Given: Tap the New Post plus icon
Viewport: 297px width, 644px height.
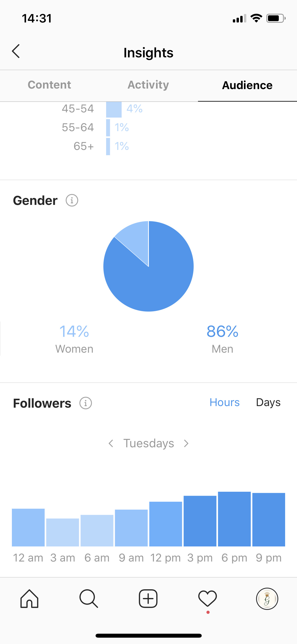Looking at the screenshot, I should [x=148, y=599].
